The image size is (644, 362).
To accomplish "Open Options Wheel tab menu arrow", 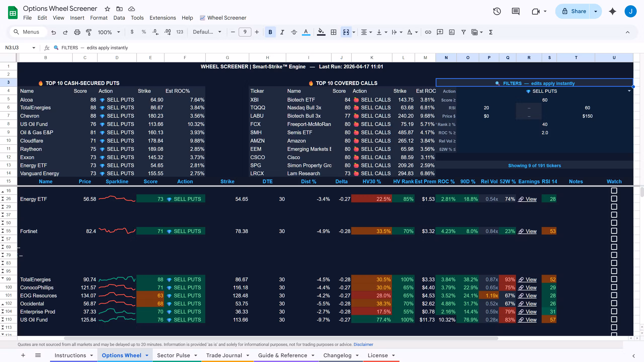I will click(x=147, y=355).
